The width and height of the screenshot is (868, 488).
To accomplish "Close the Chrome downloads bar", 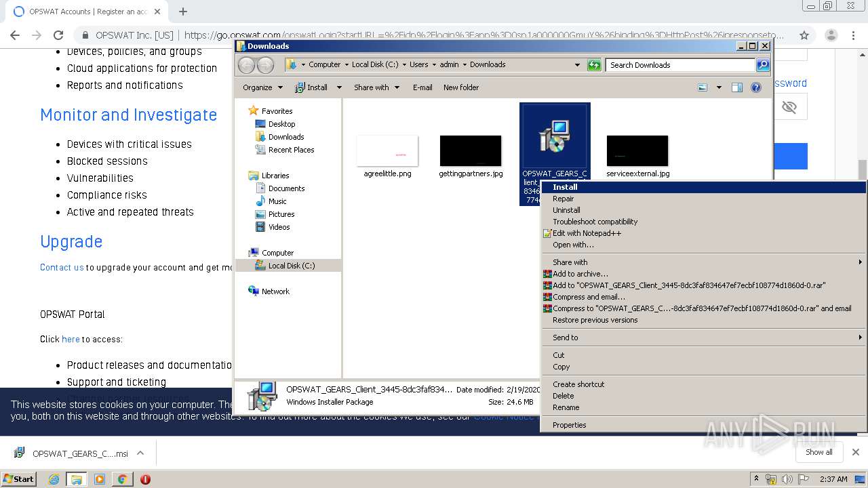I will click(856, 452).
